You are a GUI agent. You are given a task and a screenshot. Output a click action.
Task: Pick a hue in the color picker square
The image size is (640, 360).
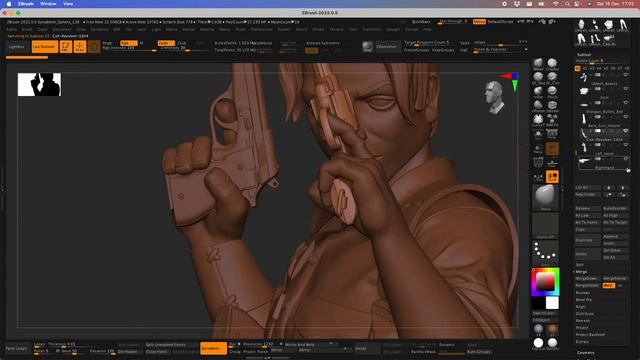545,282
